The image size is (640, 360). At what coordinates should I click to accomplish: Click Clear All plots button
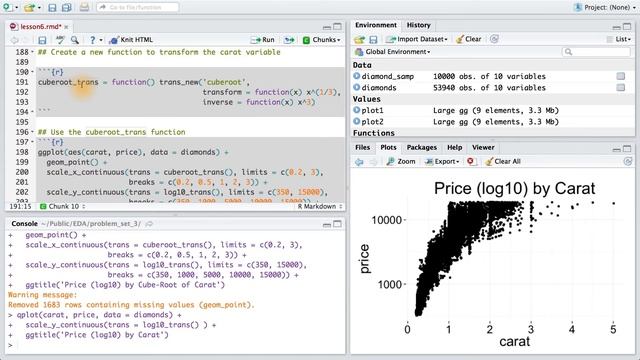[x=503, y=162]
